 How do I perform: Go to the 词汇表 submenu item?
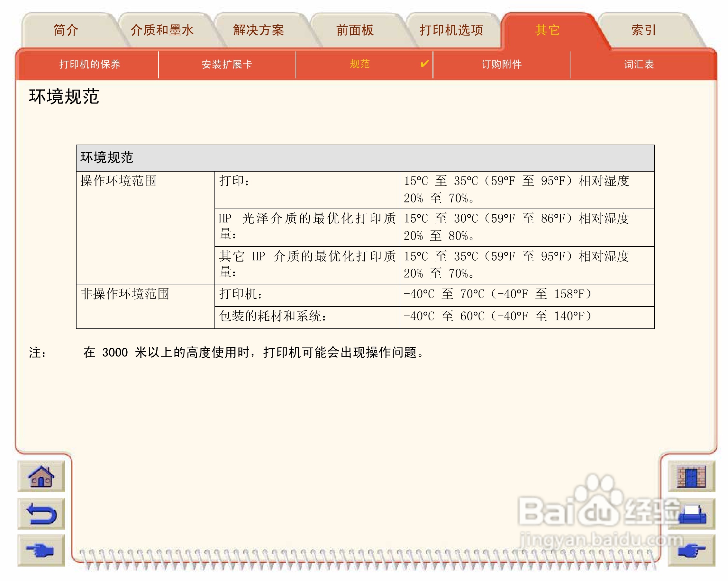click(639, 64)
